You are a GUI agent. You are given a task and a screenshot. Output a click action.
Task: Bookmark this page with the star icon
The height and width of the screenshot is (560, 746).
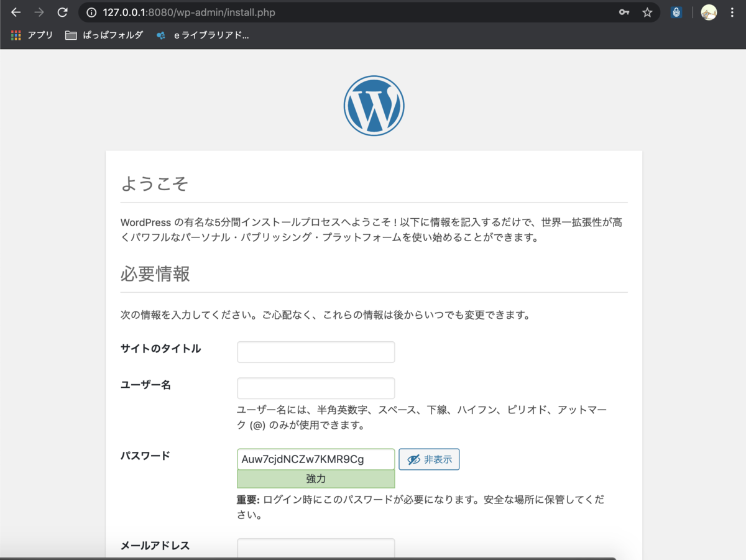click(x=647, y=12)
